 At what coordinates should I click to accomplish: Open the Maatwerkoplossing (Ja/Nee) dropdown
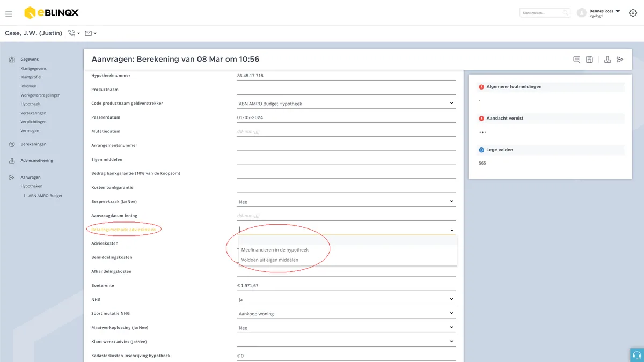(346, 328)
